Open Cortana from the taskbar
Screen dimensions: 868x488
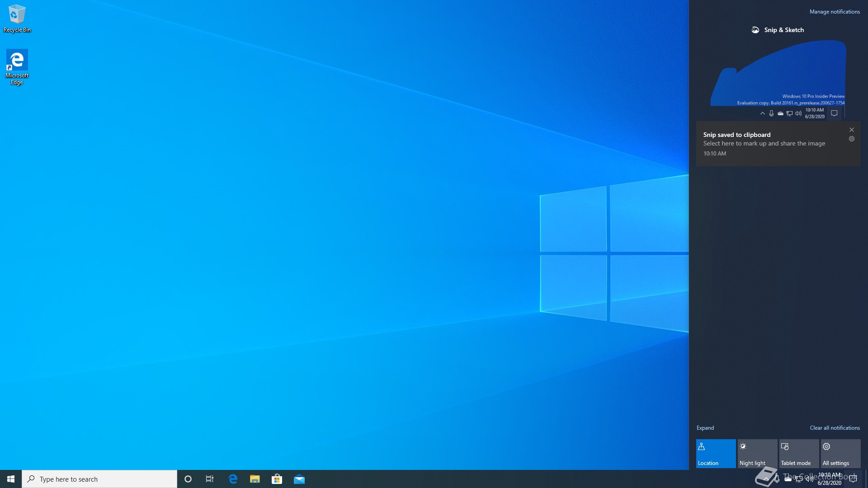click(188, 479)
